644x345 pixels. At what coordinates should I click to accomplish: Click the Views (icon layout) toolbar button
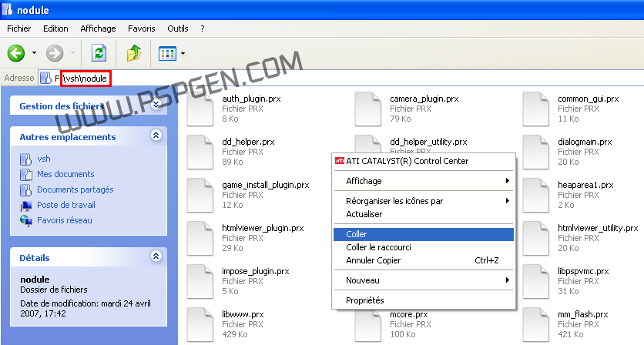168,53
